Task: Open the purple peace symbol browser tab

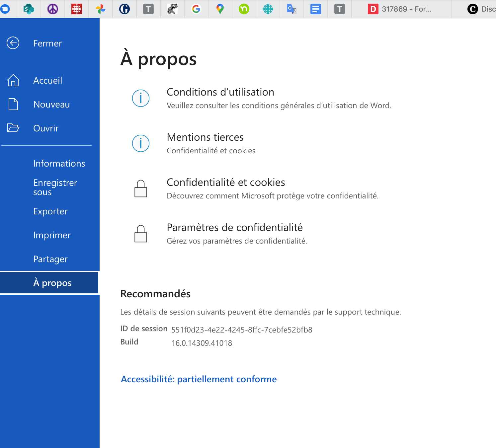Action: (x=53, y=9)
